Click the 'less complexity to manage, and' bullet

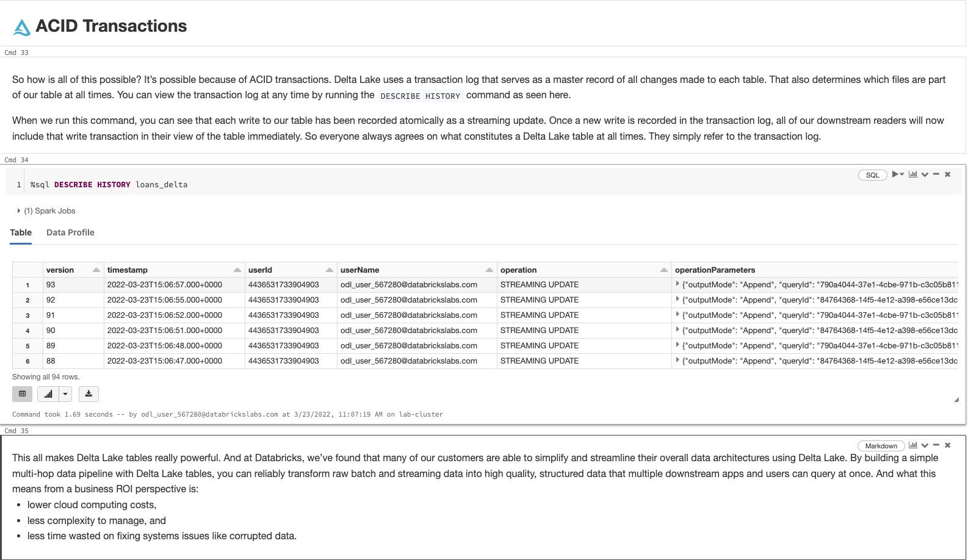pyautogui.click(x=96, y=521)
